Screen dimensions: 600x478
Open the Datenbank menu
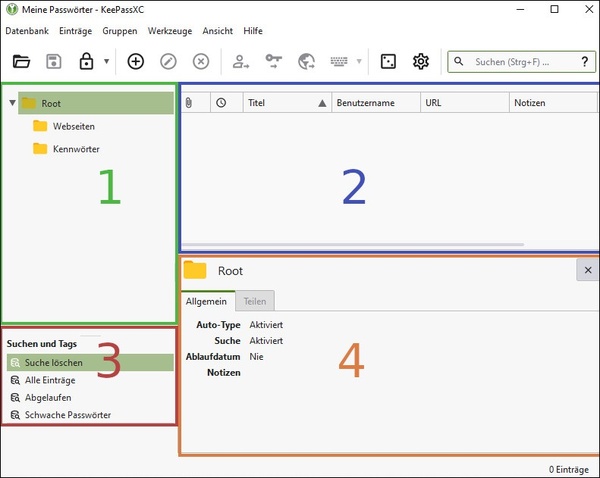click(27, 31)
